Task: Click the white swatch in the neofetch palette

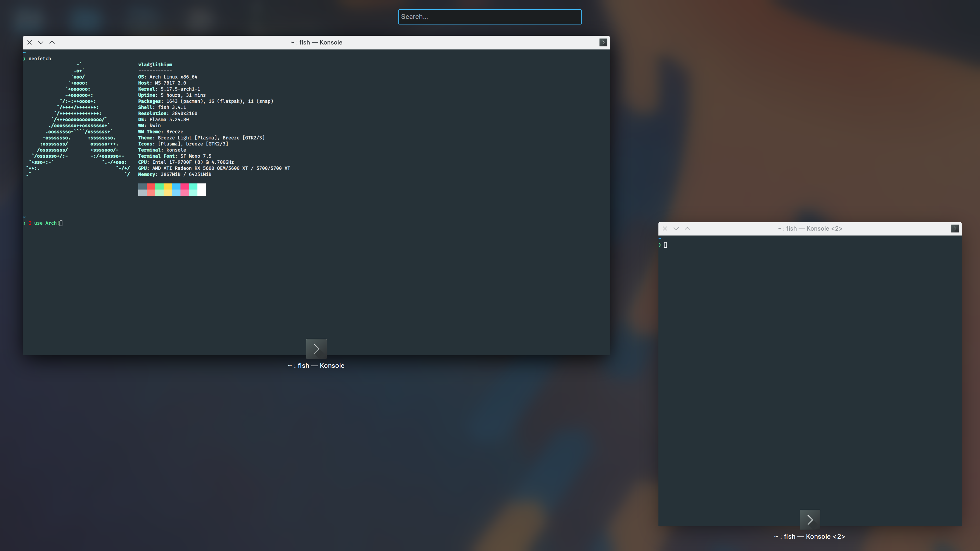Action: pyautogui.click(x=201, y=189)
